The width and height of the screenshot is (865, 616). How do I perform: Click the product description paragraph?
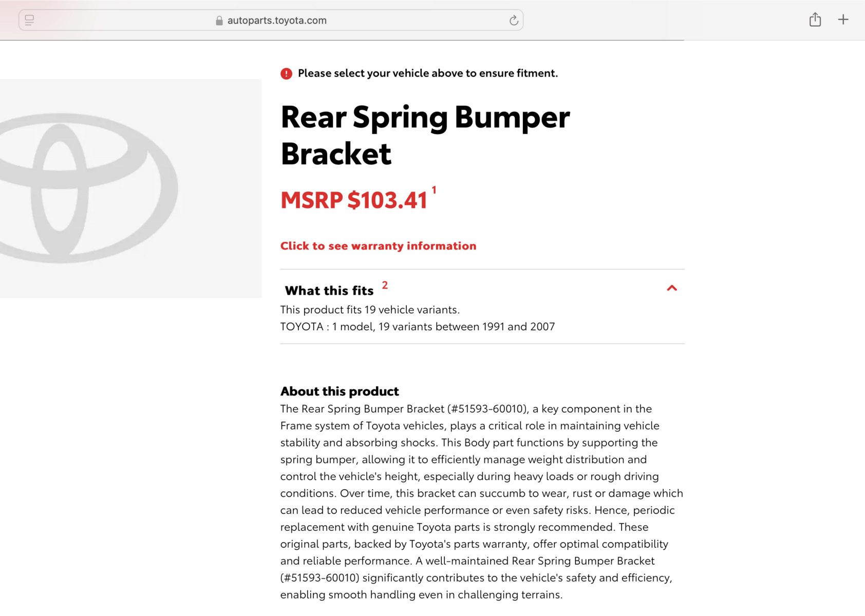coord(482,502)
